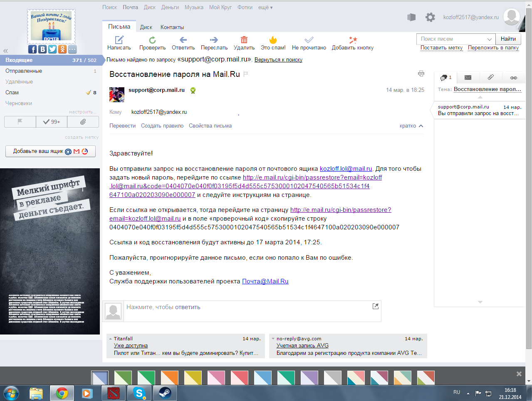Image resolution: width=532 pixels, height=401 pixels.
Task: Collapse the left sidebar with the double chevron
Action: tap(5, 51)
